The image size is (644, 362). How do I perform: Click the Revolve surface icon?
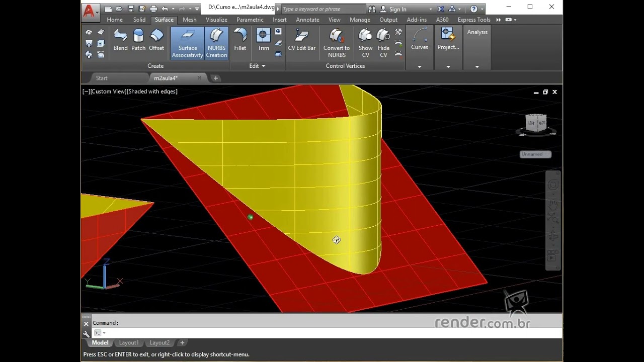click(101, 54)
